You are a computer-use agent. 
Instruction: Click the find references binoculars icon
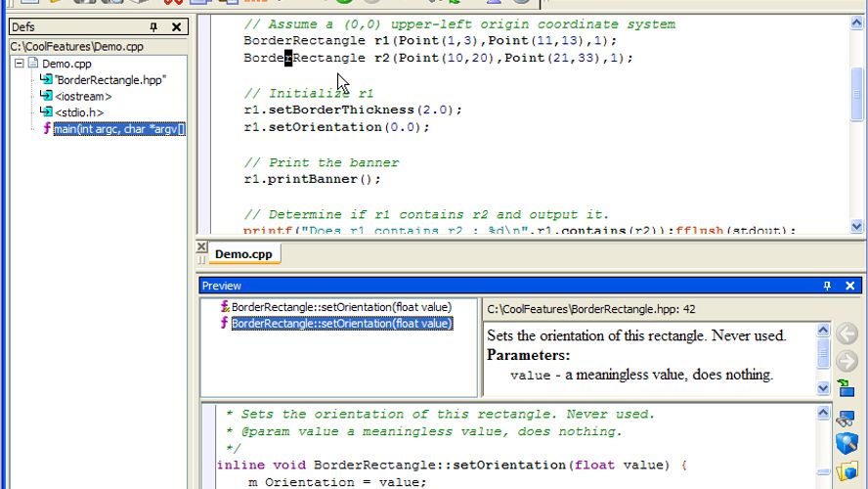coord(846,418)
